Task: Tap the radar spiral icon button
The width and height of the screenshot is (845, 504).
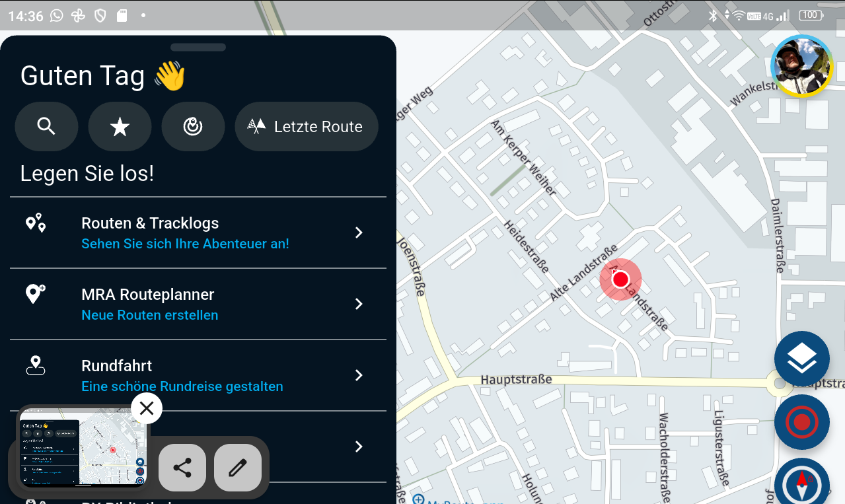Action: coord(193,126)
